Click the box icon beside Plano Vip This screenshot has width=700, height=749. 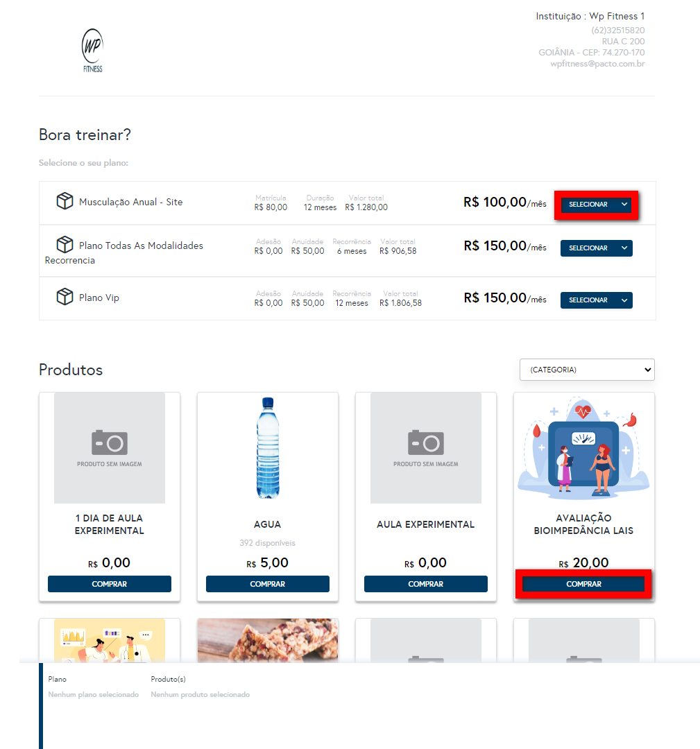[65, 297]
